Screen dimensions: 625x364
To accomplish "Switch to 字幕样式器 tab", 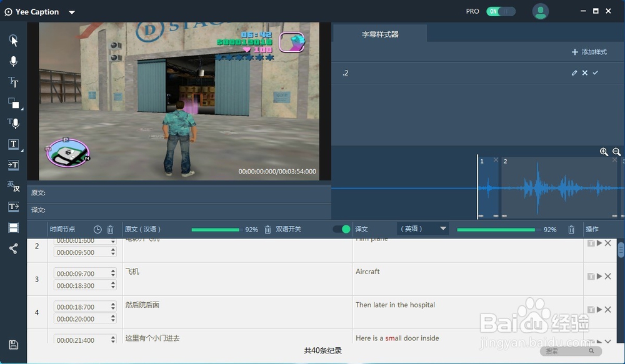I will tap(380, 34).
